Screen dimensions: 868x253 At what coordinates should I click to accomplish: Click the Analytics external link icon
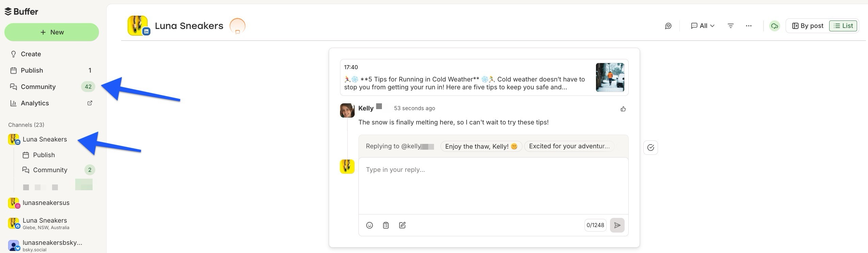point(90,103)
